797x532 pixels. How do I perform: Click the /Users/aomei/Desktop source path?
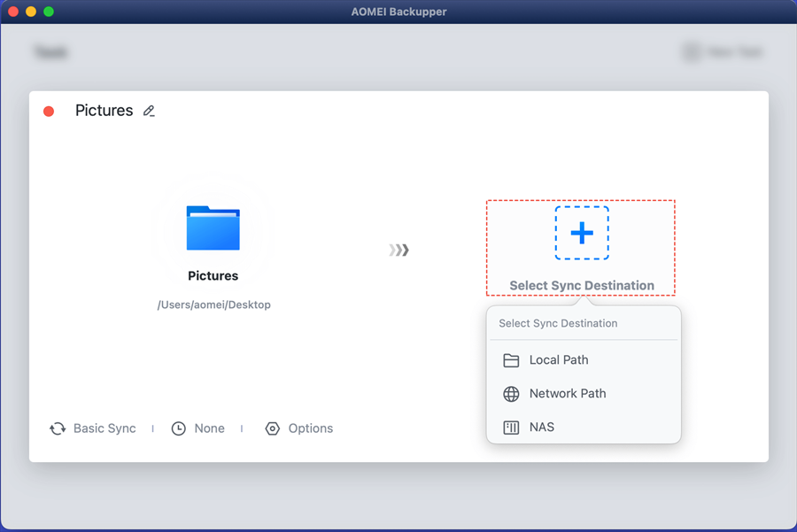point(214,305)
